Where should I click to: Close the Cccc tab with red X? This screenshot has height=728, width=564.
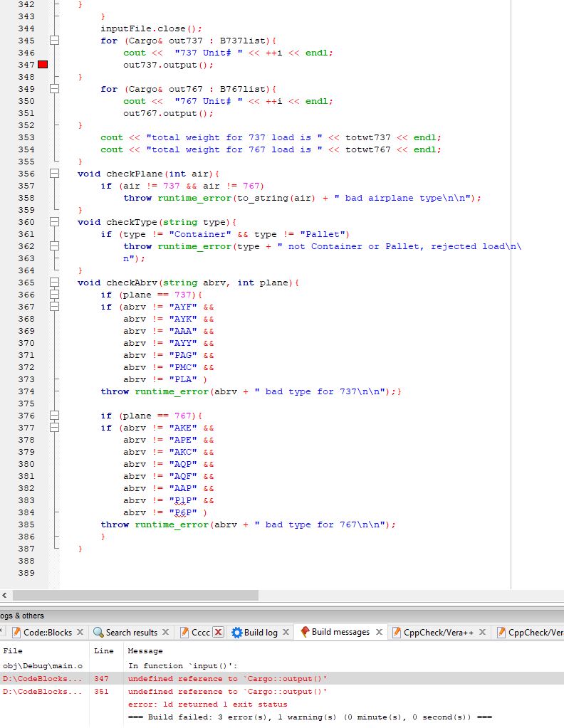pos(219,633)
